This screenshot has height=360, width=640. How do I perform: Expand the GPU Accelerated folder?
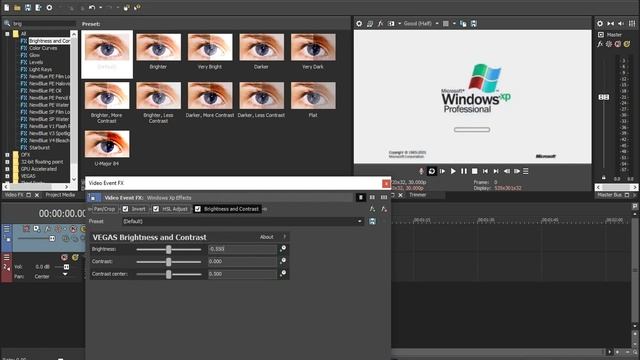(7, 169)
